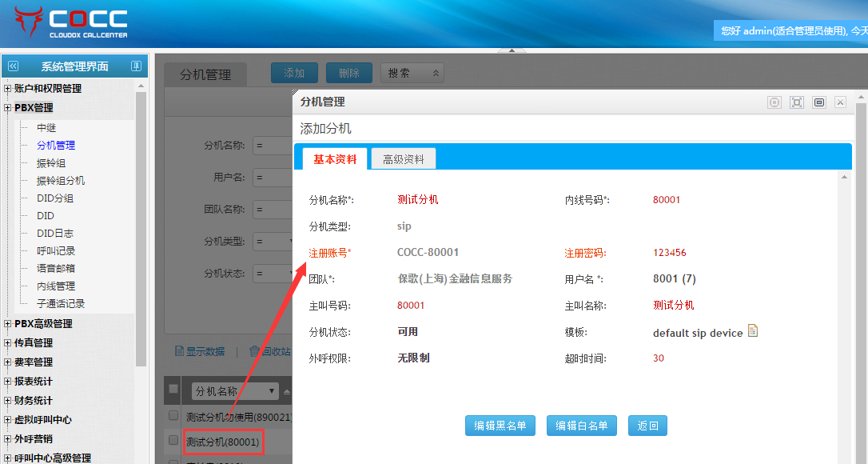Expand the 账户和权限管理 tree node

(8, 89)
